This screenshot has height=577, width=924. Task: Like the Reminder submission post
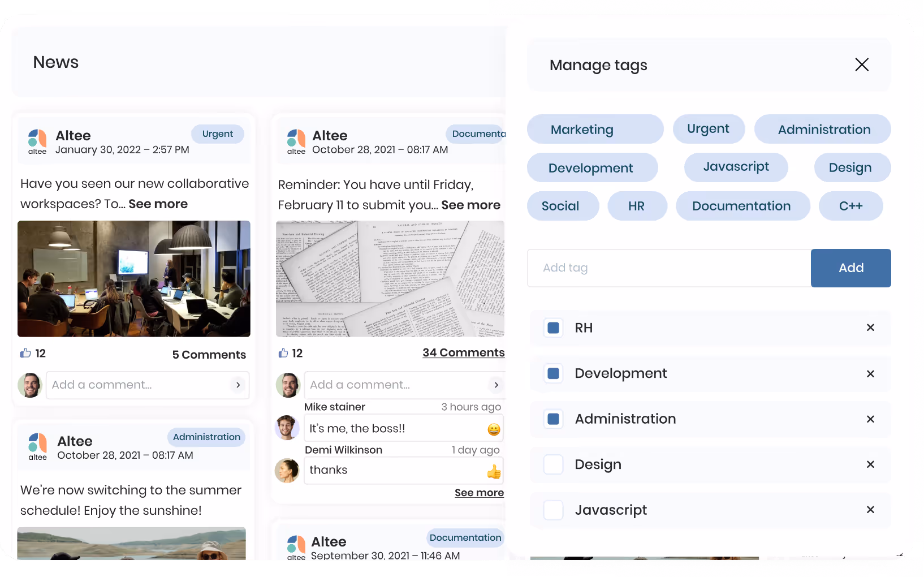point(283,353)
